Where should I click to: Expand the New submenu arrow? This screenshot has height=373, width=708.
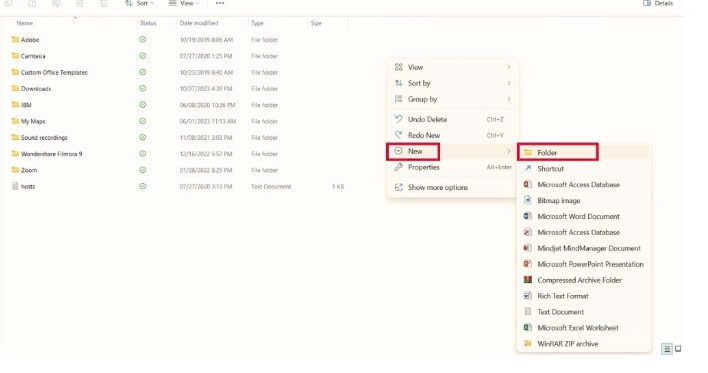click(x=509, y=151)
